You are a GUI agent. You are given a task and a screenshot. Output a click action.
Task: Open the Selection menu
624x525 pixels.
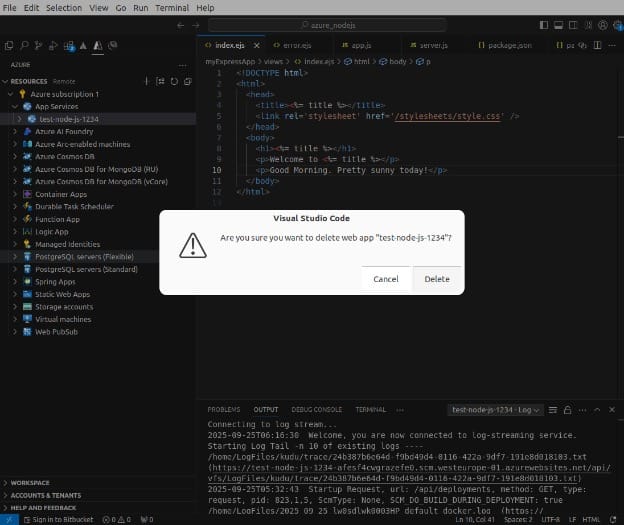click(64, 8)
